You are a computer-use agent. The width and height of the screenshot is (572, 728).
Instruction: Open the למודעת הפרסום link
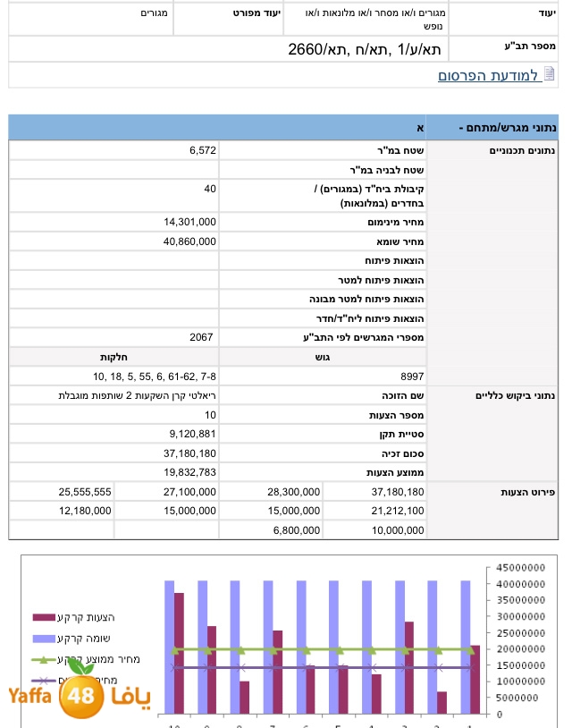[488, 75]
